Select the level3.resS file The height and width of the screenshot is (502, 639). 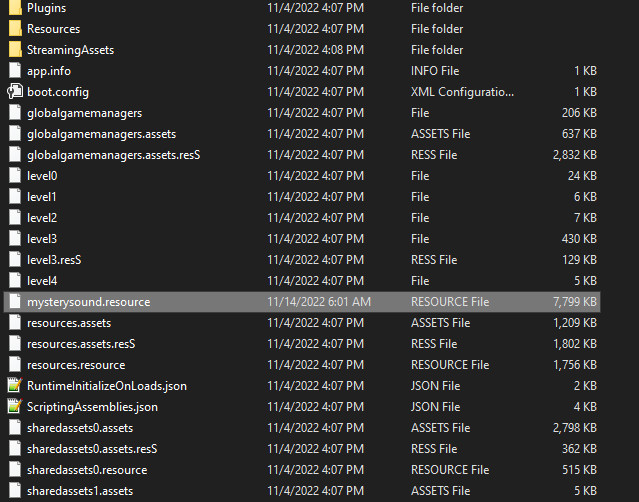54,260
